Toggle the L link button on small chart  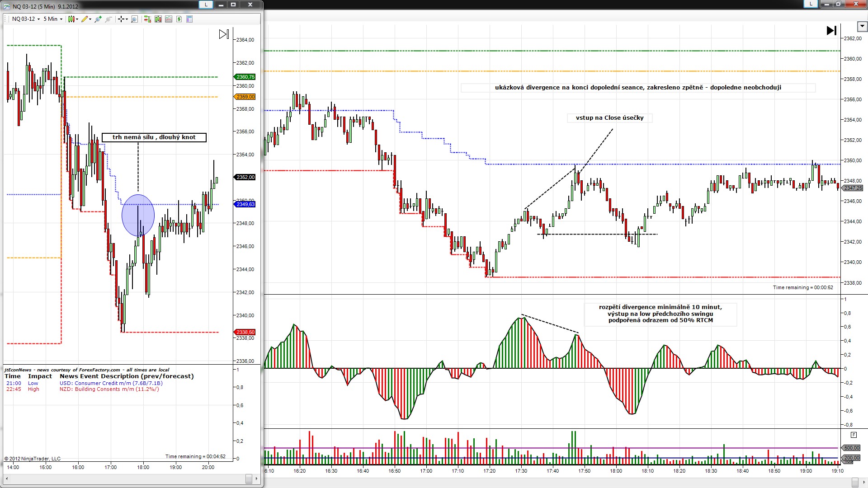pyautogui.click(x=206, y=5)
